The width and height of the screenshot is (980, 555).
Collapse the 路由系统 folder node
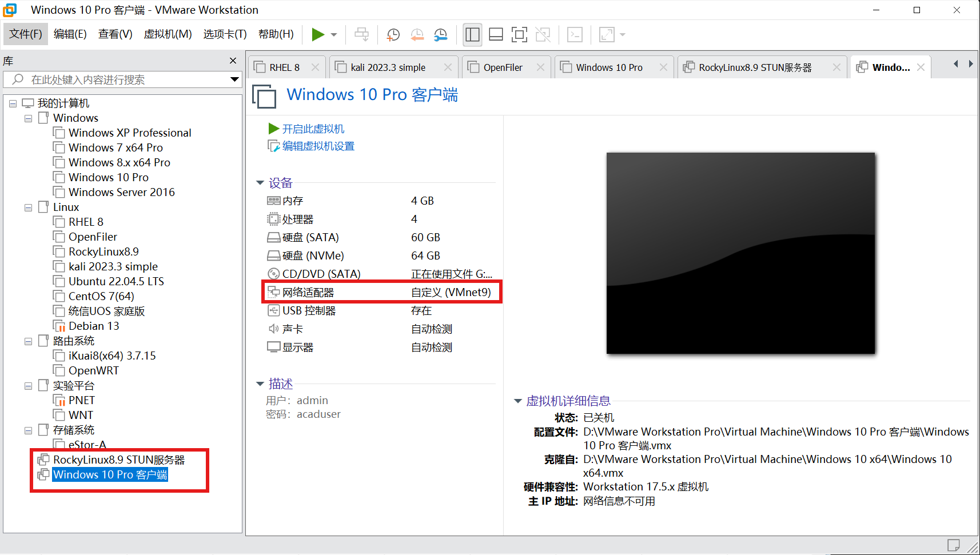(28, 341)
